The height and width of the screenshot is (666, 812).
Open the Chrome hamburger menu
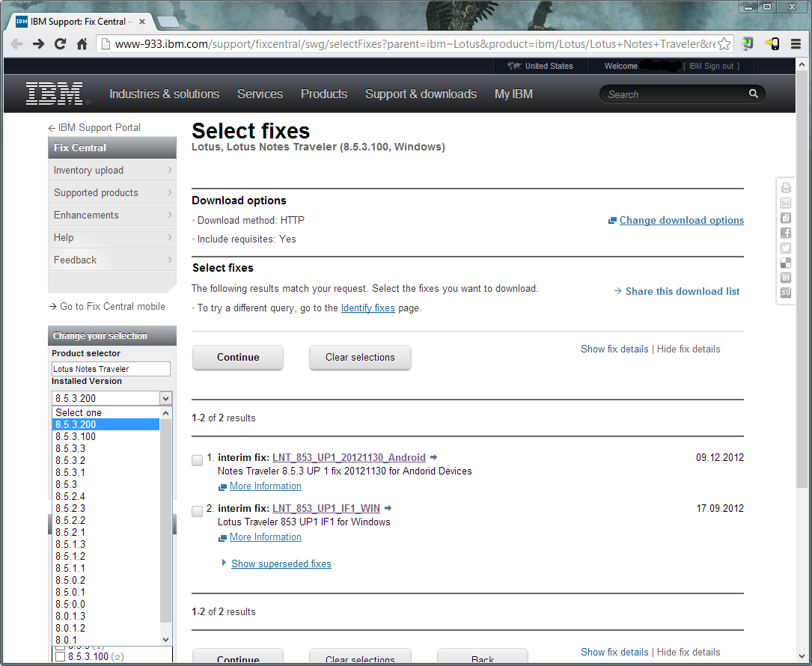796,44
